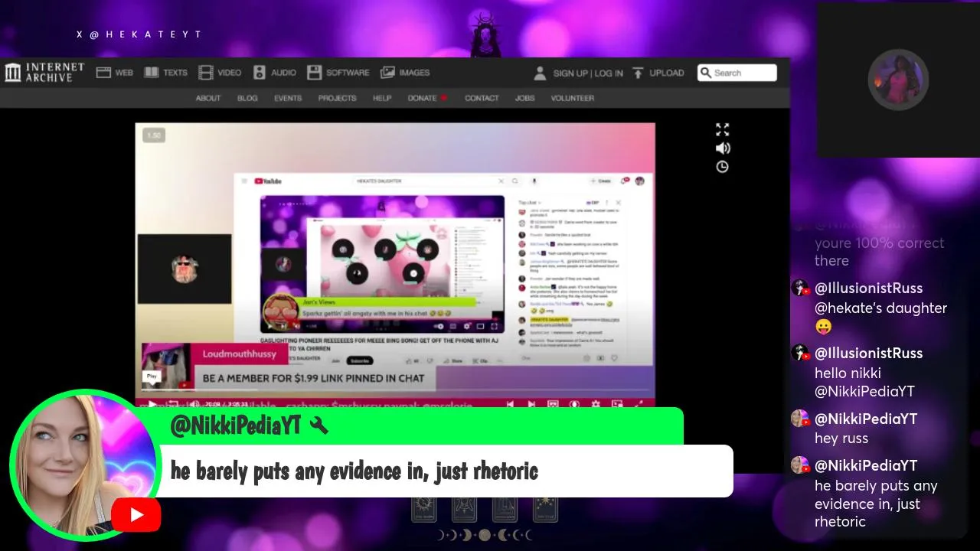This screenshot has height=551, width=980.
Task: Click the YouTube logo
Action: (x=268, y=181)
